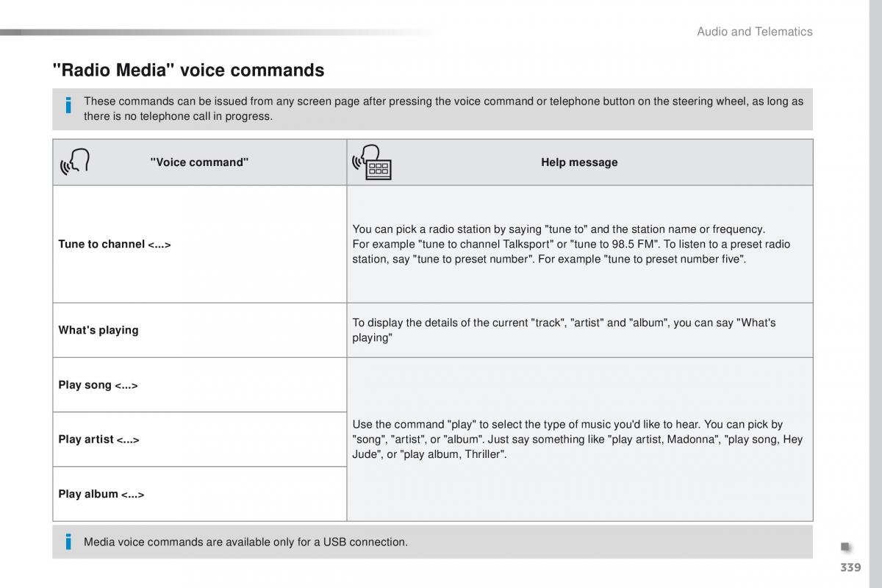
Task: Click the grey gradient header bar
Action: pyautogui.click(x=220, y=32)
